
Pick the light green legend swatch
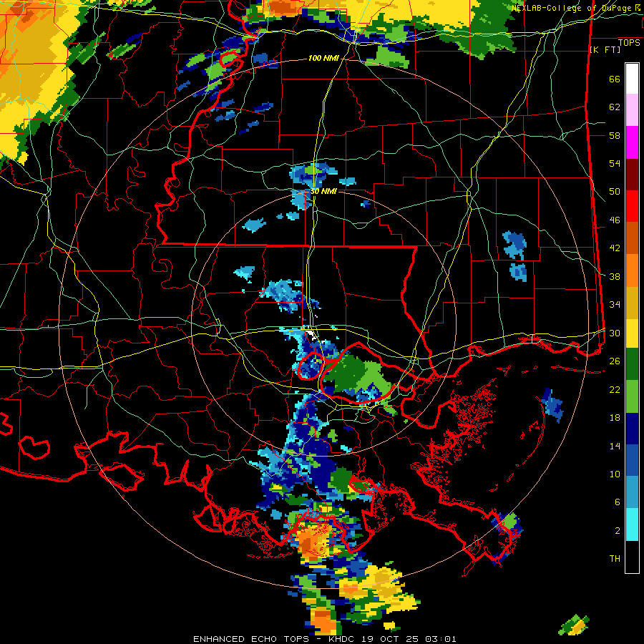click(632, 396)
